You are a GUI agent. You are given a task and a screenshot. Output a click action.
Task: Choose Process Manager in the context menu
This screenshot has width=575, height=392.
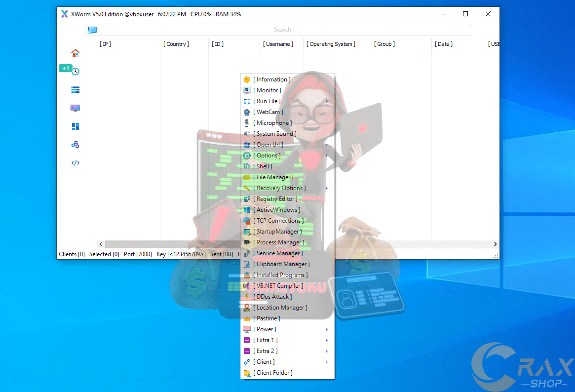click(278, 242)
